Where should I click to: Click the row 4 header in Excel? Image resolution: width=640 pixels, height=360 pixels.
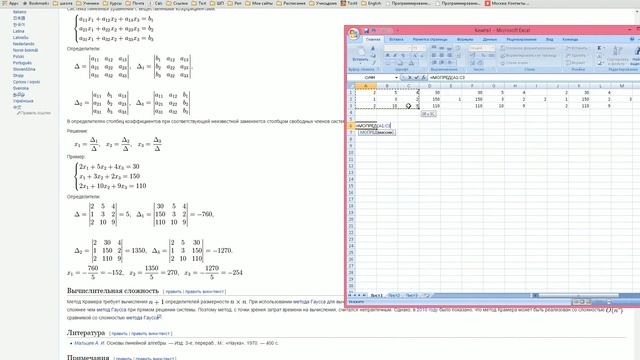tap(351, 112)
